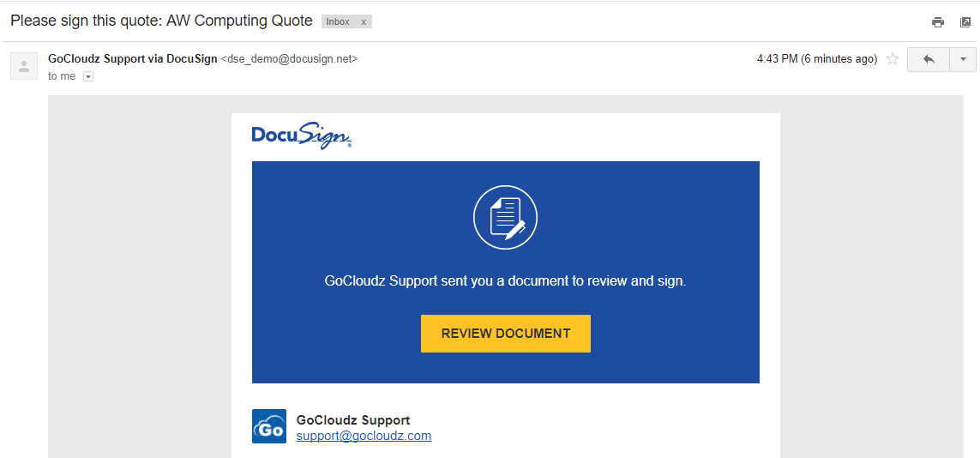Open email in new window icon

[965, 22]
